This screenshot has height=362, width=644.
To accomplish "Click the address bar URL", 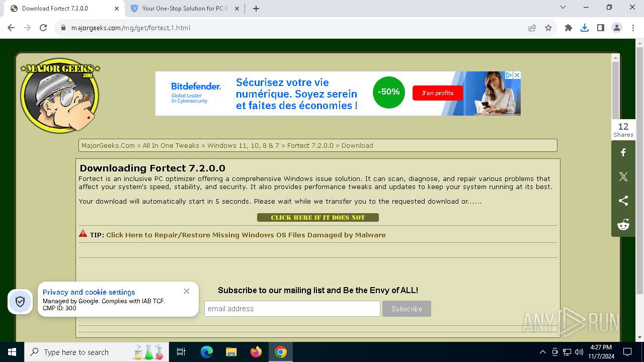I will coord(131,28).
